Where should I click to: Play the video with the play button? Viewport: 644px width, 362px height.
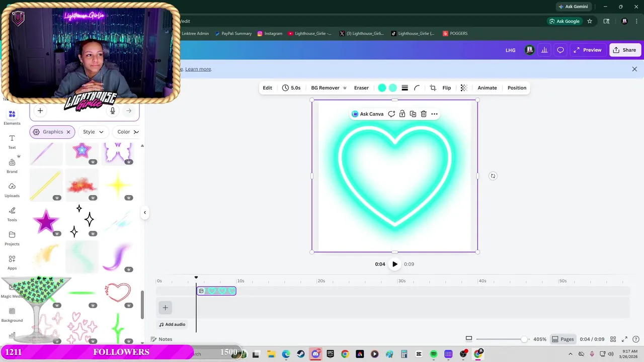click(395, 264)
